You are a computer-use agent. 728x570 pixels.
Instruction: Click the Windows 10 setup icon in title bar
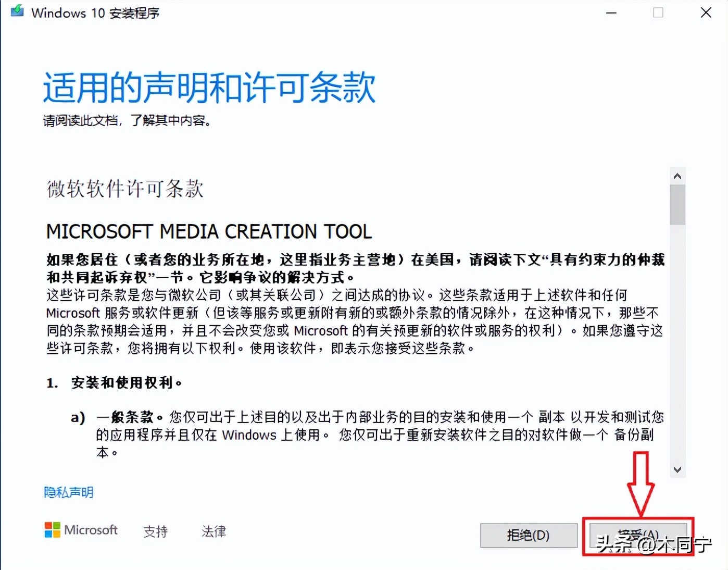point(16,11)
